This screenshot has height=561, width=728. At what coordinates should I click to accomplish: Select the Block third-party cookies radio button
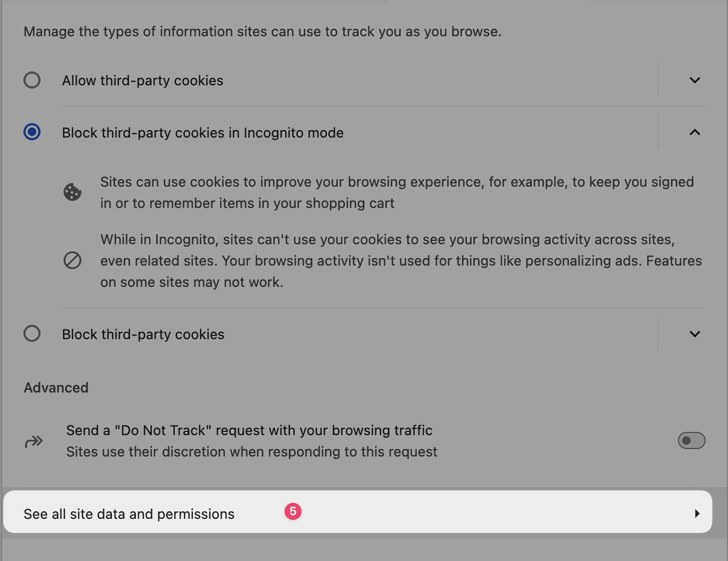pyautogui.click(x=32, y=333)
